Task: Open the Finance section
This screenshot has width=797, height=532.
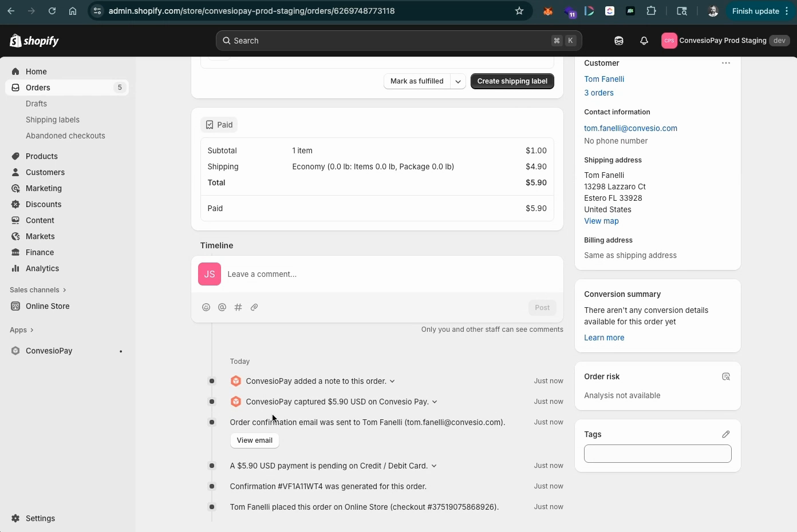Action: click(40, 252)
